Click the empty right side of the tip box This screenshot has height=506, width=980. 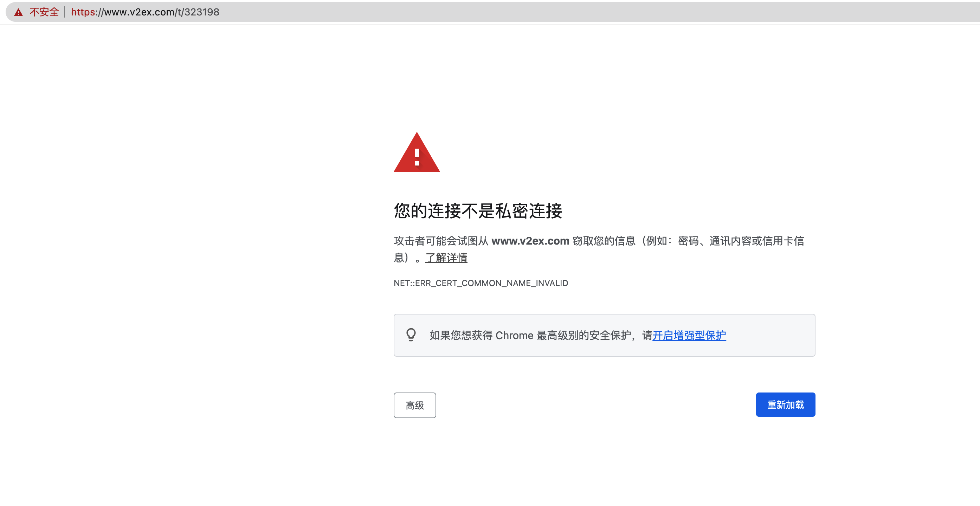pos(772,335)
